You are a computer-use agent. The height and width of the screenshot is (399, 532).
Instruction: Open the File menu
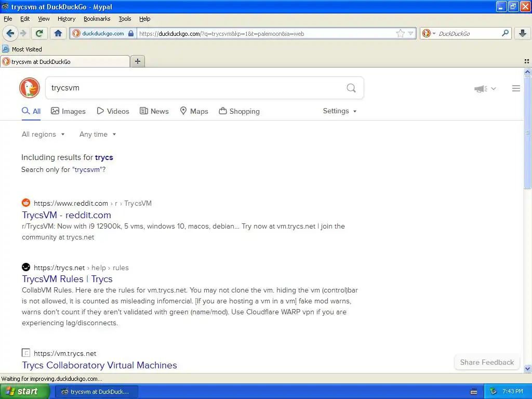coord(8,19)
